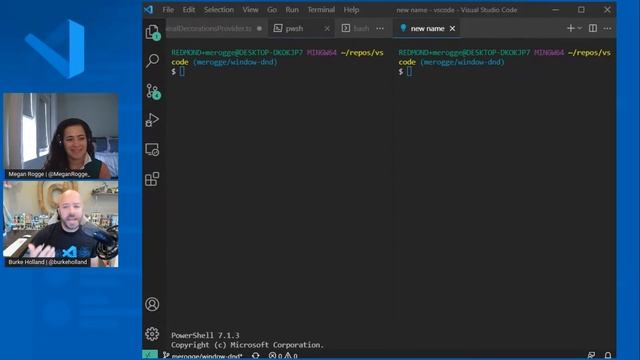The height and width of the screenshot is (360, 640).
Task: Open the feedback icon in status bar
Action: point(591,356)
